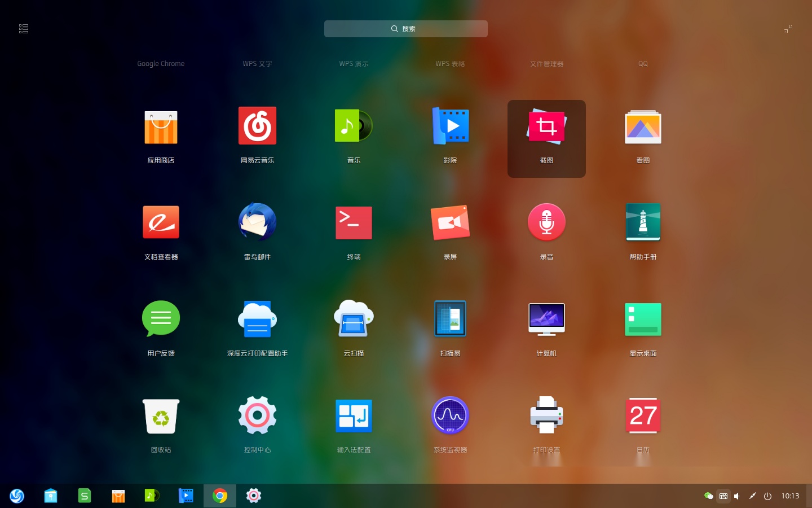Exit fullscreen launcher mode via top-right icon

click(788, 29)
